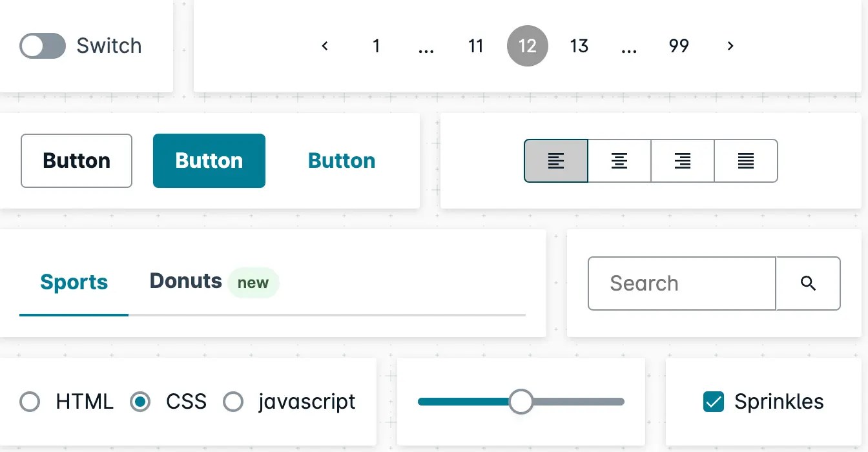The image size is (868, 452).
Task: Focus the Search input field
Action: coord(681,283)
